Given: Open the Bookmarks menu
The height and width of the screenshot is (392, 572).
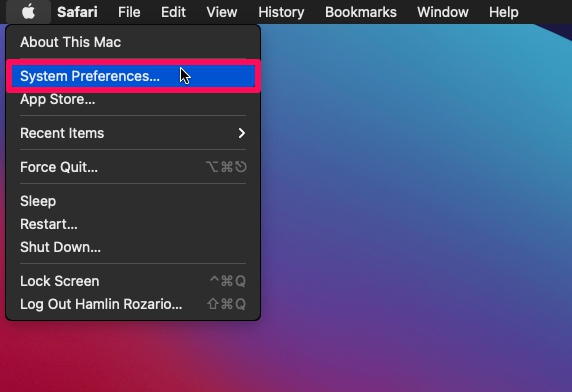Looking at the screenshot, I should pyautogui.click(x=361, y=12).
